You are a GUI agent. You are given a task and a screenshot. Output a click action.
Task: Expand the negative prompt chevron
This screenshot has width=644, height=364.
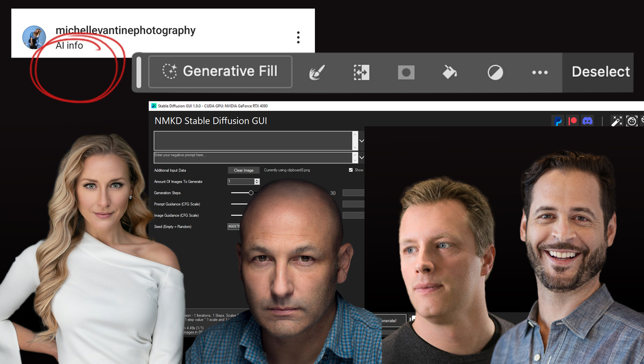pyautogui.click(x=361, y=158)
